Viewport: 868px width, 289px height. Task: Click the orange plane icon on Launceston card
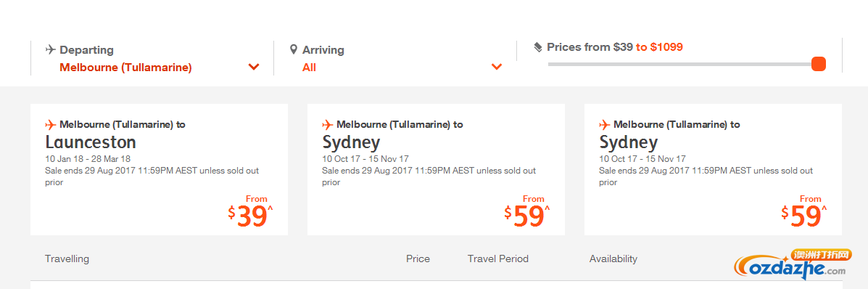tap(50, 124)
